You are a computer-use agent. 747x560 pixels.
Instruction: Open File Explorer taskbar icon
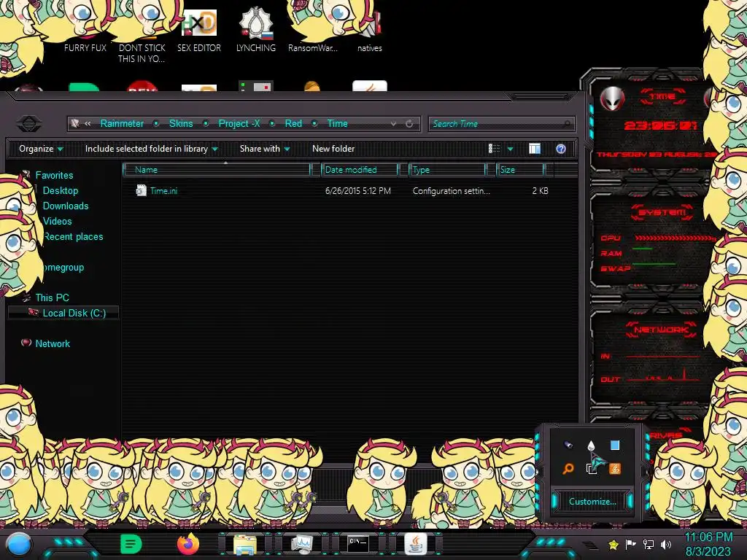[x=245, y=545]
